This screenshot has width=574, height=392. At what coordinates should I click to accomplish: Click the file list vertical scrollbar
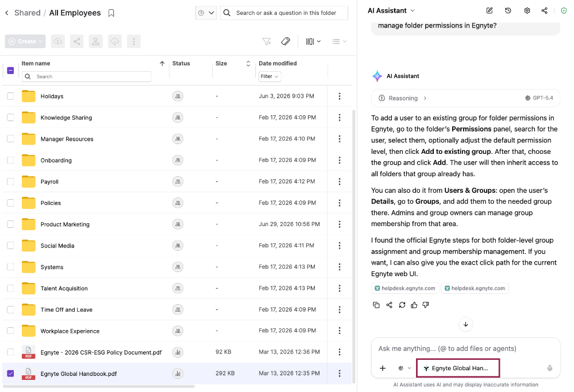(353, 246)
